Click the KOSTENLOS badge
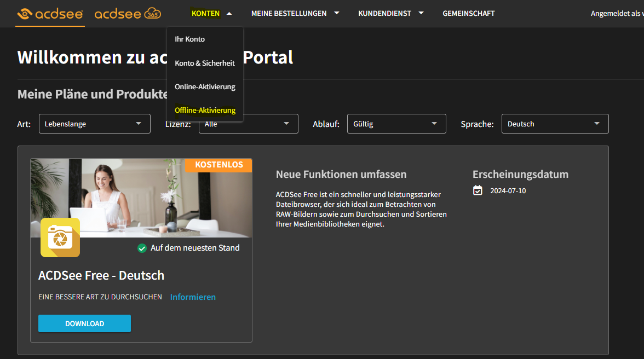 [x=219, y=165]
